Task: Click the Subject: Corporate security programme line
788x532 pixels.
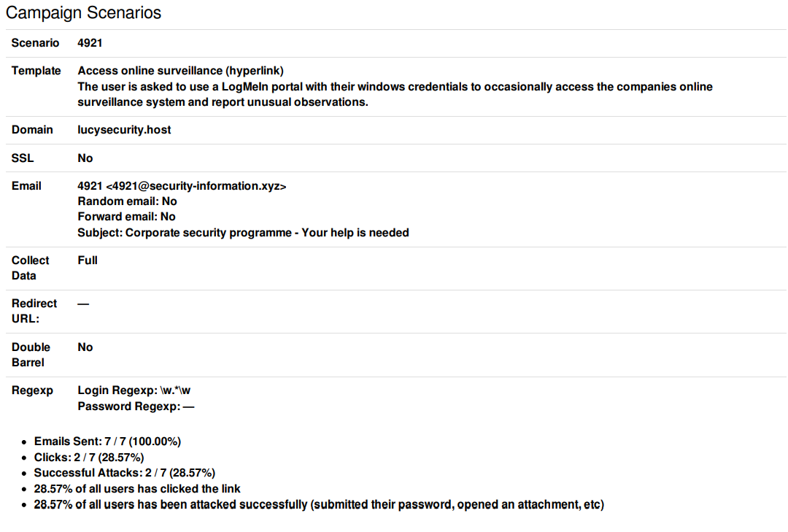Action: pyautogui.click(x=243, y=232)
